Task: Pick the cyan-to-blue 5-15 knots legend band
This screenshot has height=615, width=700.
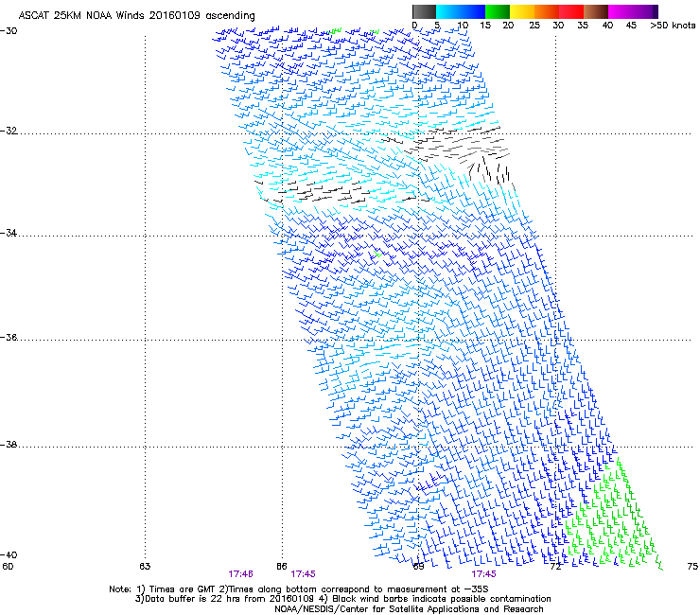Action: (461, 11)
